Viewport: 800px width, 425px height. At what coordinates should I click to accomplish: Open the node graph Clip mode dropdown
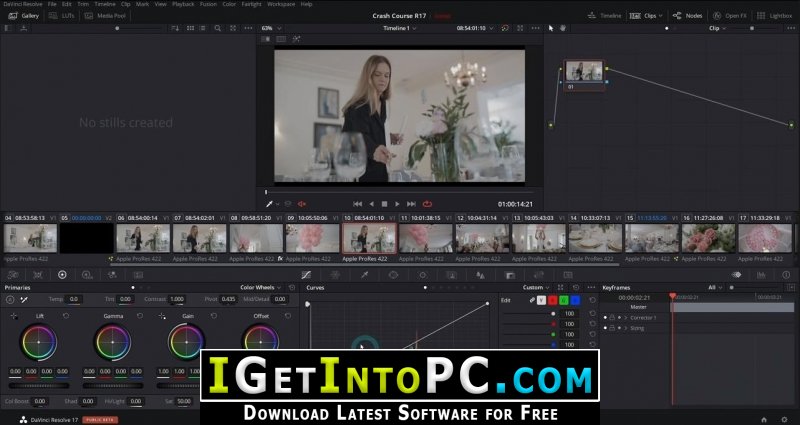(x=717, y=29)
